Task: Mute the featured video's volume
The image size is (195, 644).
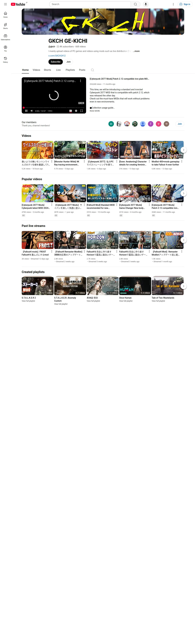Action: (32, 111)
